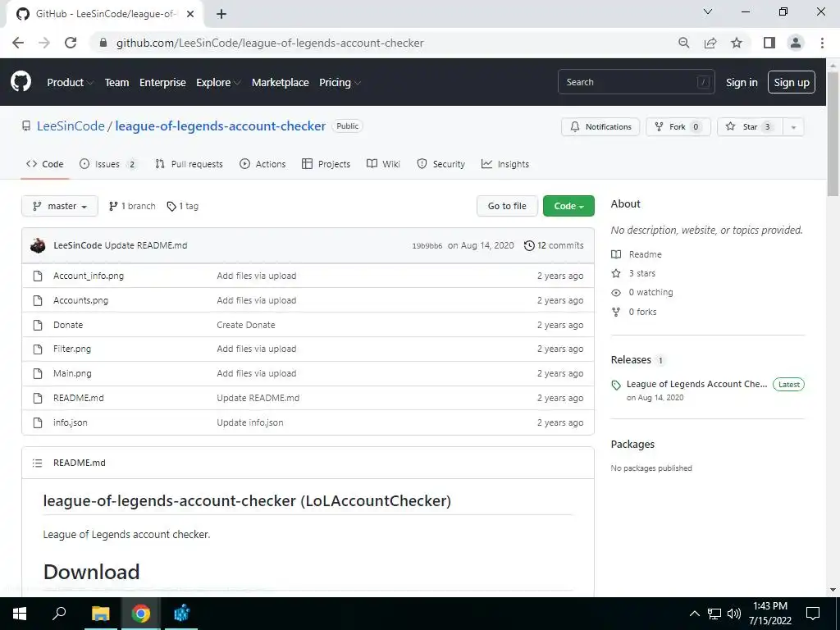Image resolution: width=840 pixels, height=630 pixels.
Task: Switch to the Insights tab
Action: (505, 164)
